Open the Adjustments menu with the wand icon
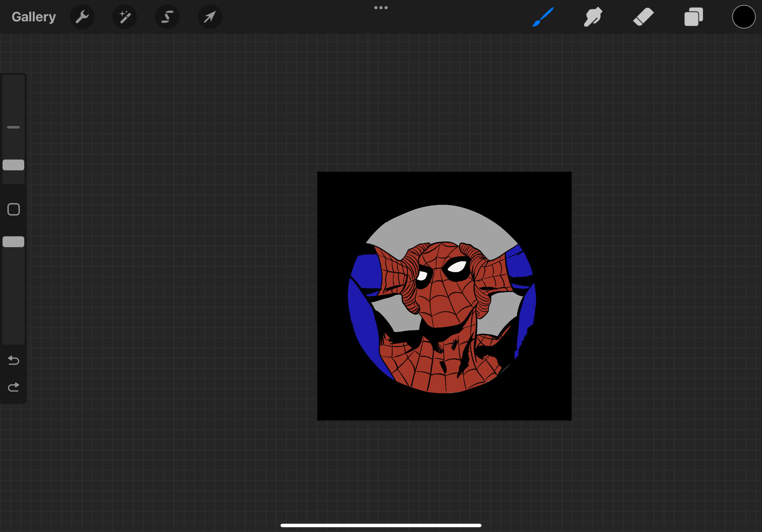The width and height of the screenshot is (762, 532). coord(125,17)
